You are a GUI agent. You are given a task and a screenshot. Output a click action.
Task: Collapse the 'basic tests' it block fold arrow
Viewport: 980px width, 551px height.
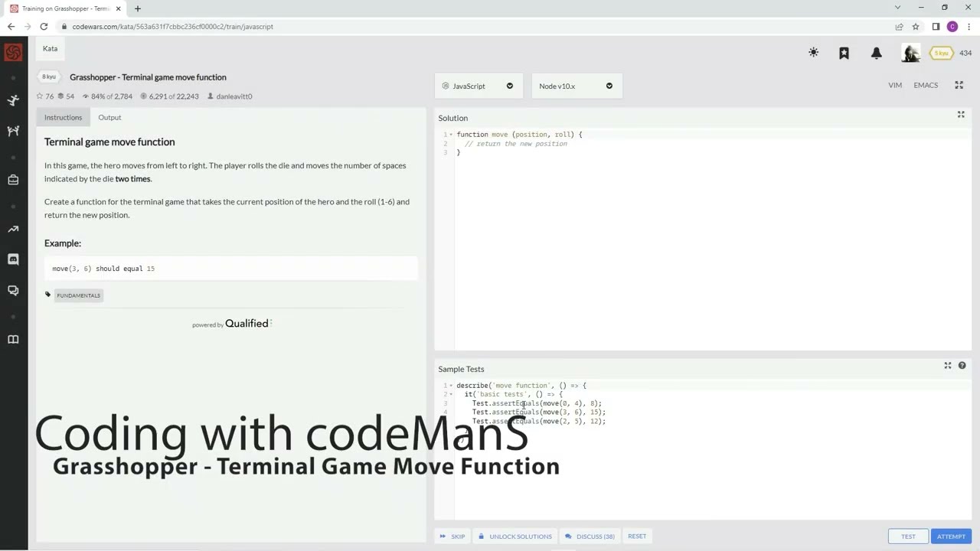(451, 395)
